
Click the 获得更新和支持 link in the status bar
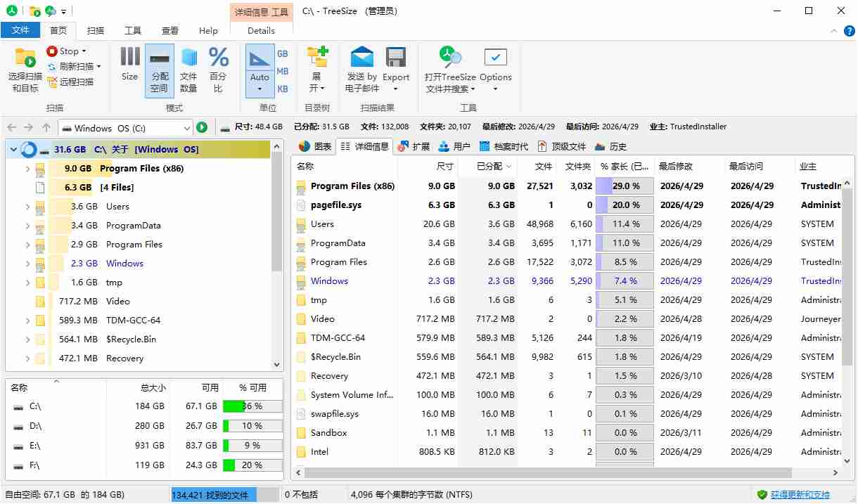(x=800, y=495)
